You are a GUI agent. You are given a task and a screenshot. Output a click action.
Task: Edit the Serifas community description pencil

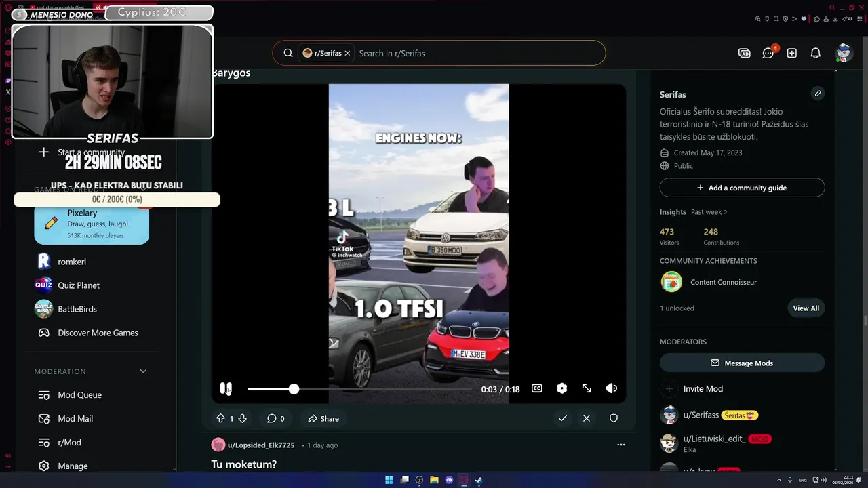818,94
